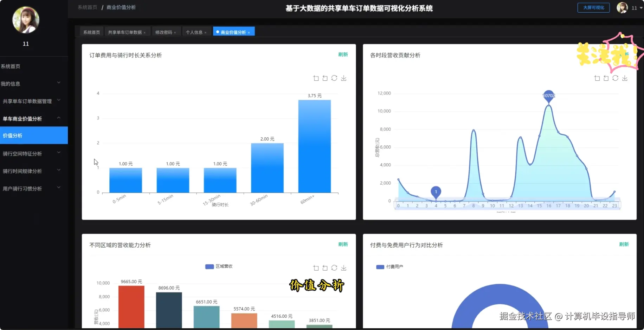The width and height of the screenshot is (644, 330).
Task: Click restore icon in 订单费用与骑行时长 chart toolbox
Action: [334, 78]
